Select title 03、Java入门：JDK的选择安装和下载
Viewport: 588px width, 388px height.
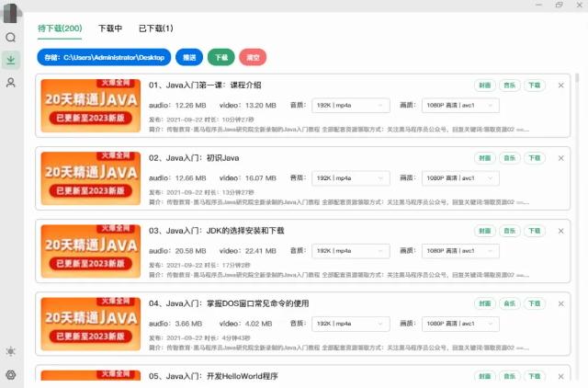point(217,231)
